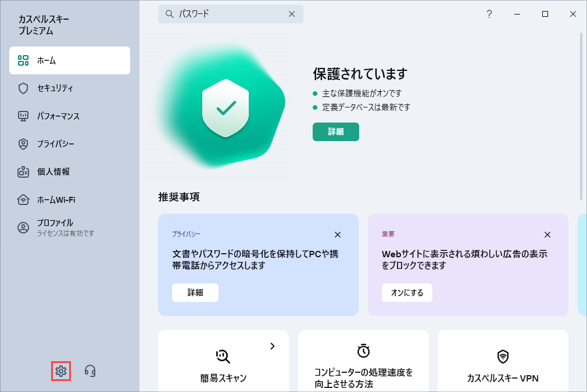Clear the search field with the X
Image resolution: width=587 pixels, height=392 pixels.
[292, 14]
